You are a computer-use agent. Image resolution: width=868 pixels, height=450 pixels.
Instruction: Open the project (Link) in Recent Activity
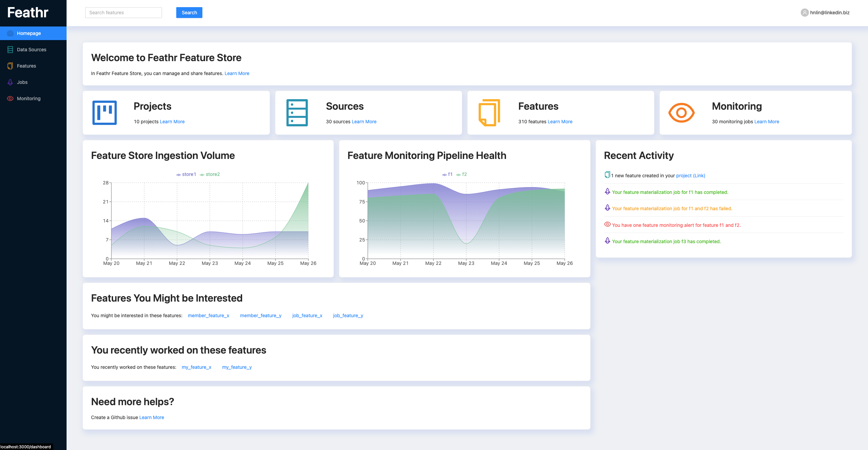point(691,176)
